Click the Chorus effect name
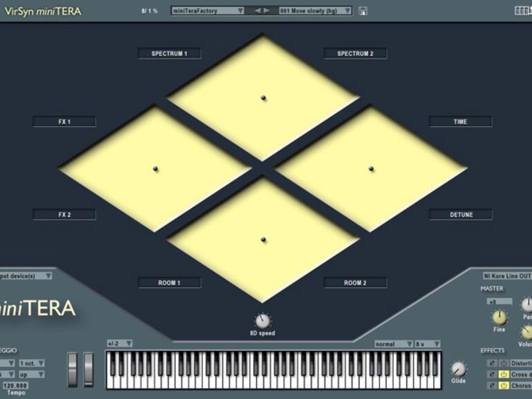The height and width of the screenshot is (399, 532). point(521,385)
